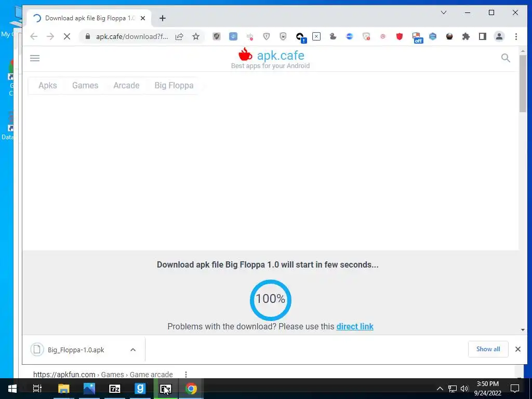Screen dimensions: 532x399
Task: Bookmark this page with the star icon
Action: tap(196, 36)
